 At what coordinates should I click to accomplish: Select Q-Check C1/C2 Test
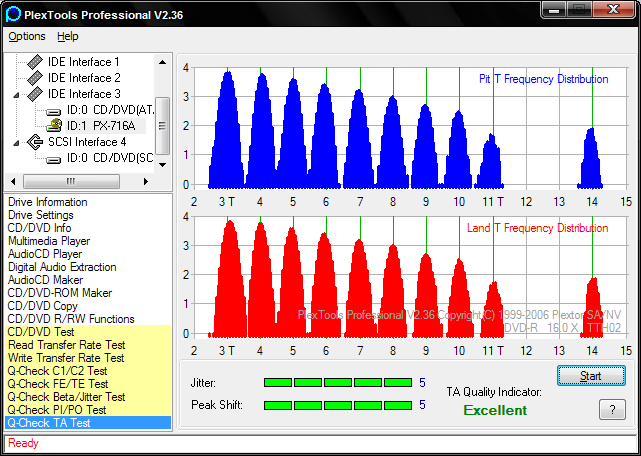click(x=88, y=371)
